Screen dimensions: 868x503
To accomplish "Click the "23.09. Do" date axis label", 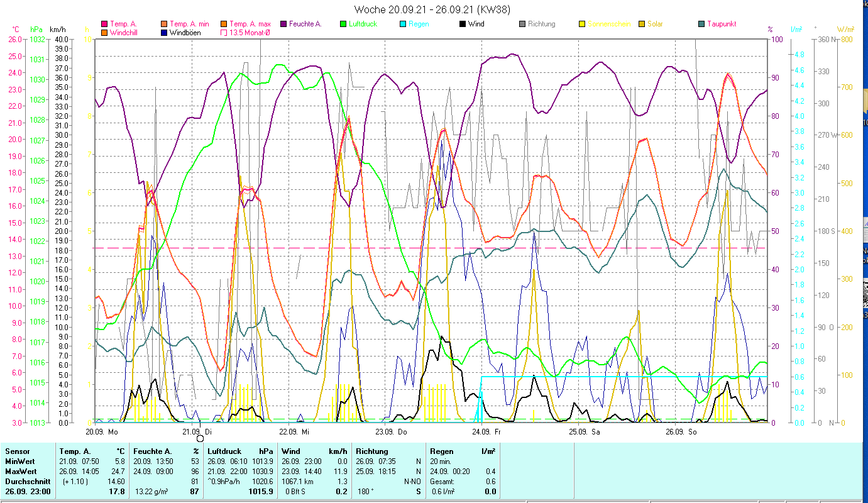I will tap(391, 432).
